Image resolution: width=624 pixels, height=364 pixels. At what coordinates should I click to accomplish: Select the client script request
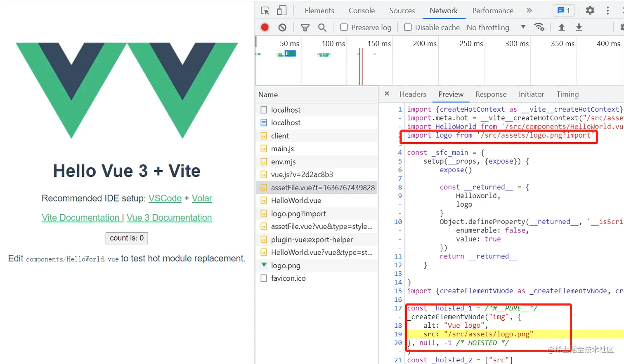pos(316,136)
